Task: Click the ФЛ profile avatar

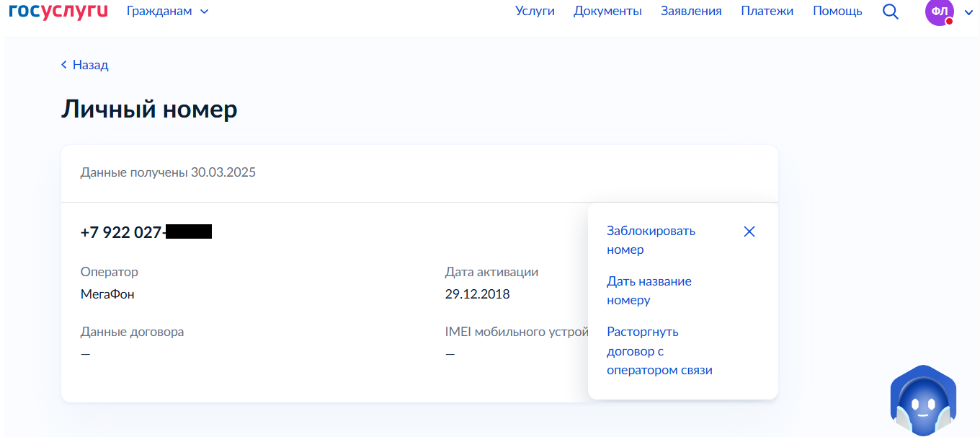Action: [939, 12]
